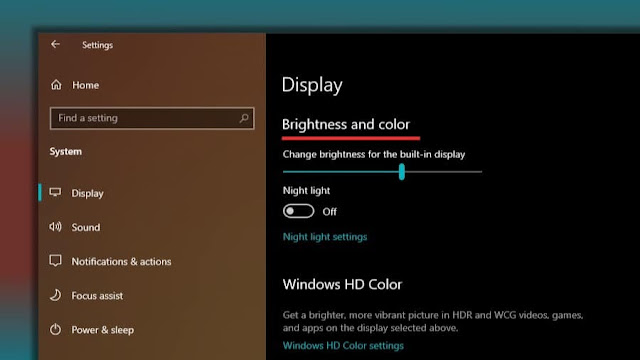Click the Find a setting search box
The image size is (640, 360).
(x=152, y=118)
